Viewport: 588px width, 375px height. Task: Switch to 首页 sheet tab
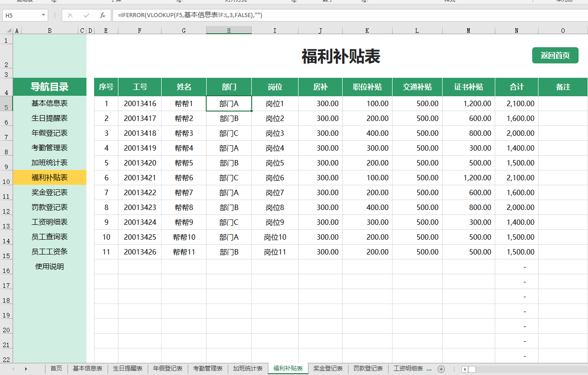[x=56, y=369]
